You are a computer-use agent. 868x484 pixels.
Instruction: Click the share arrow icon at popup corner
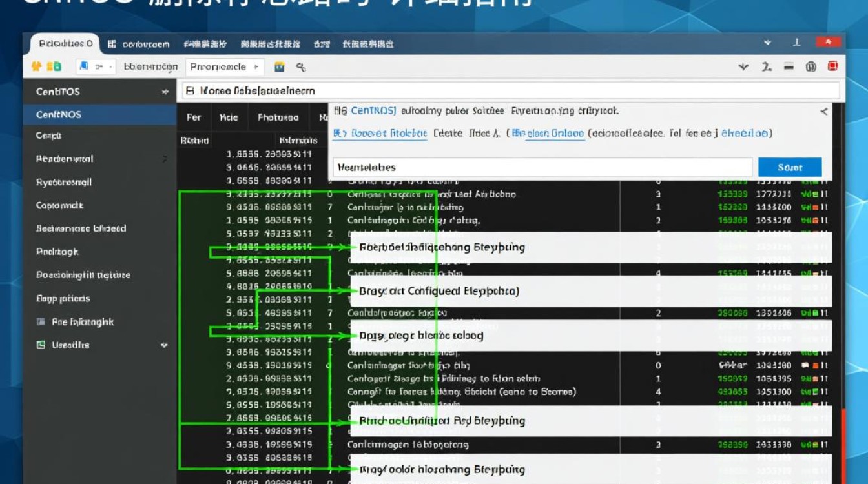point(824,112)
